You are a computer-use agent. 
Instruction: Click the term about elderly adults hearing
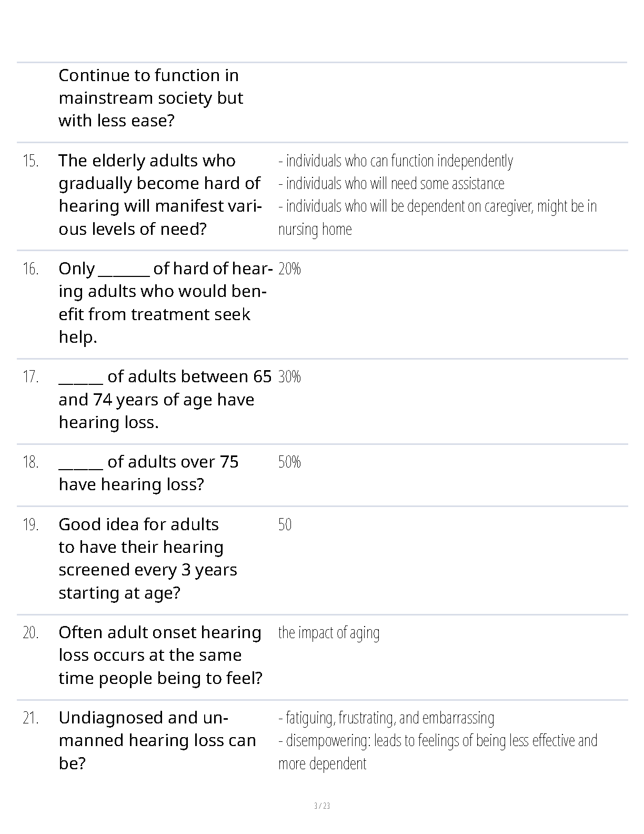tap(160, 195)
